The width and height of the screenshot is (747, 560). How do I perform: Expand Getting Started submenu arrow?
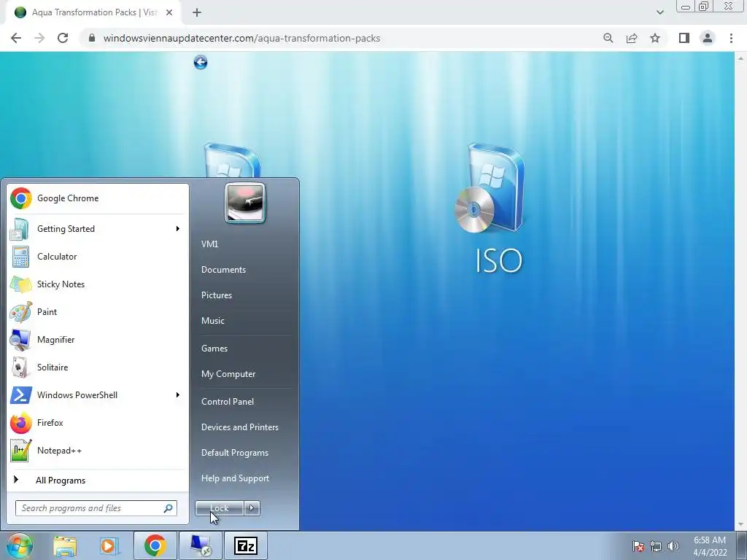tap(178, 229)
